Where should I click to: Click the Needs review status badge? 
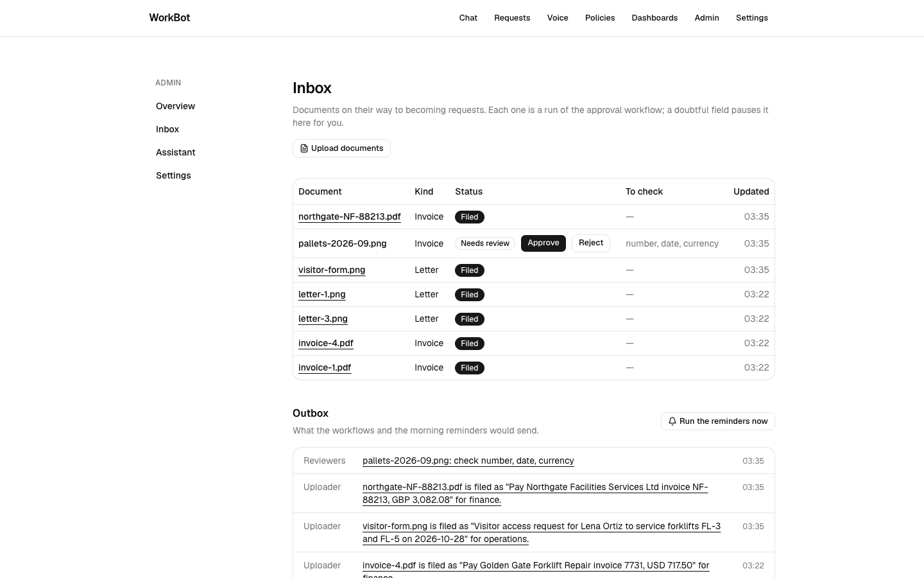[x=485, y=243]
